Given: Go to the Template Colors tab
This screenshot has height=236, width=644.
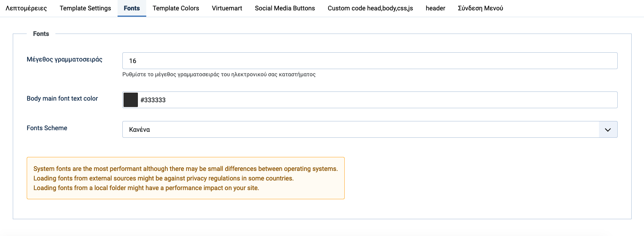Looking at the screenshot, I should [x=176, y=8].
